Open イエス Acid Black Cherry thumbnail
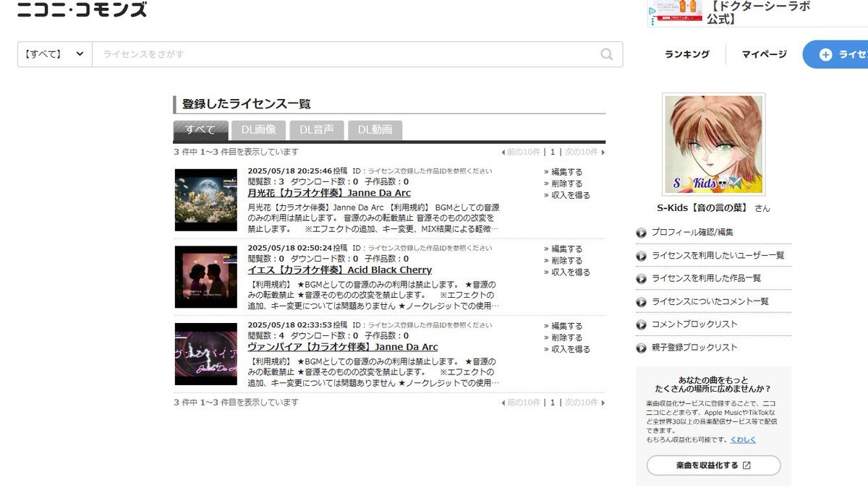Screen dimensions: 868x490 click(x=206, y=277)
